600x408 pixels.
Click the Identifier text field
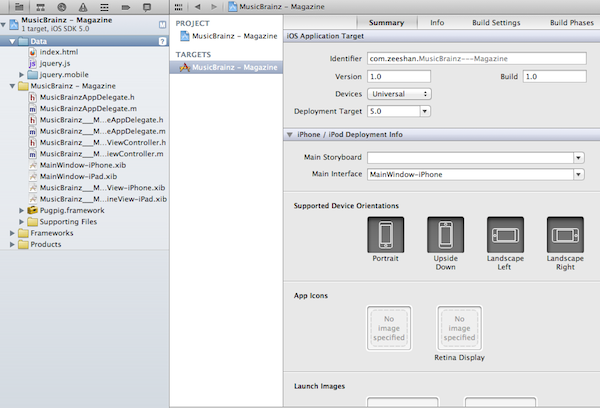click(x=477, y=59)
